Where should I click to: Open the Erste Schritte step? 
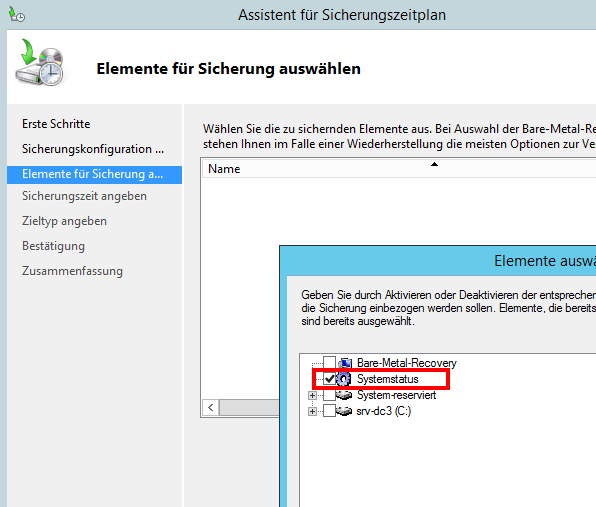56,124
